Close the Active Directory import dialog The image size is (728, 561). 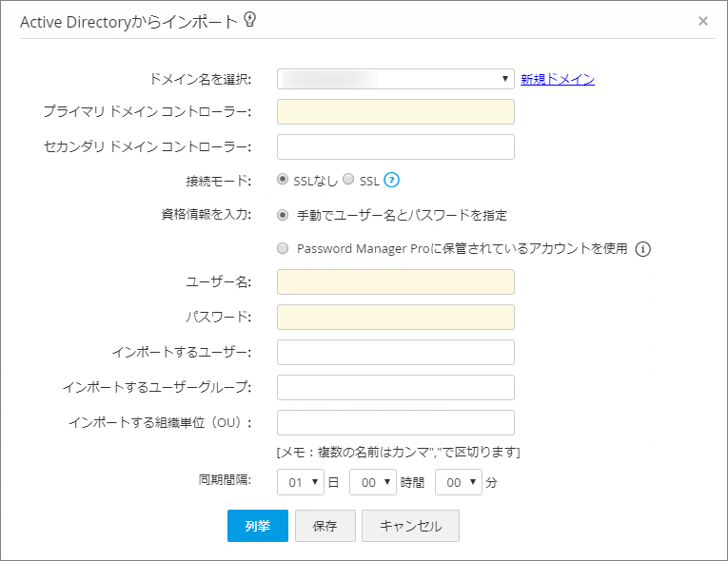tap(703, 21)
